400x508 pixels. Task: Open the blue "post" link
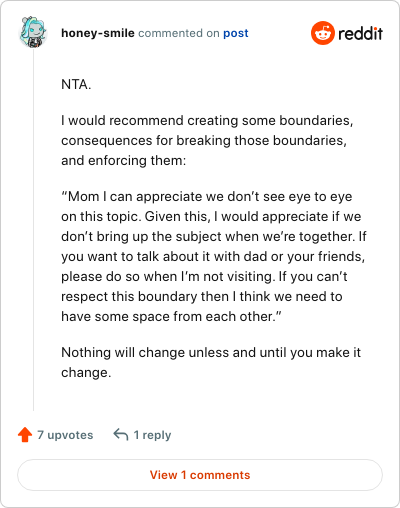(236, 33)
